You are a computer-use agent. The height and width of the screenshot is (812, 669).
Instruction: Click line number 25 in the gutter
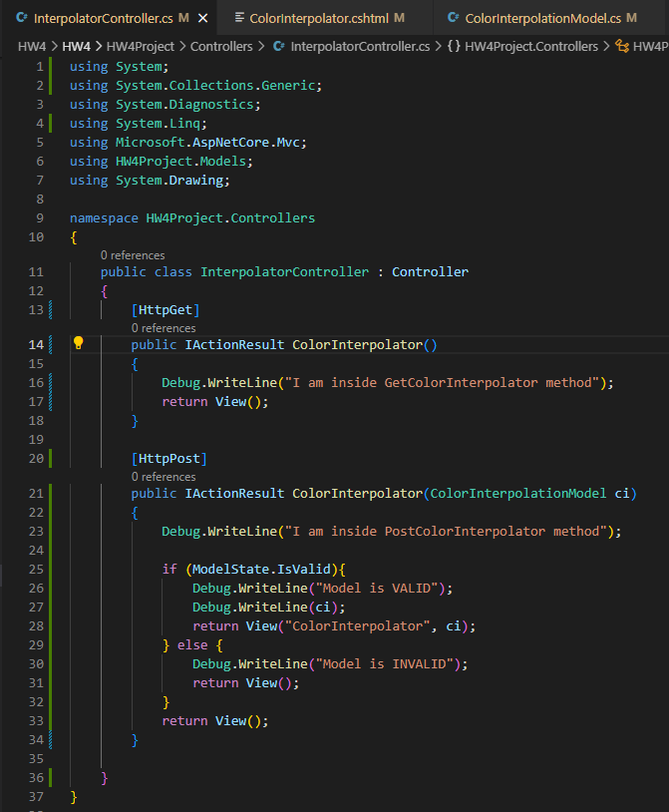point(36,570)
